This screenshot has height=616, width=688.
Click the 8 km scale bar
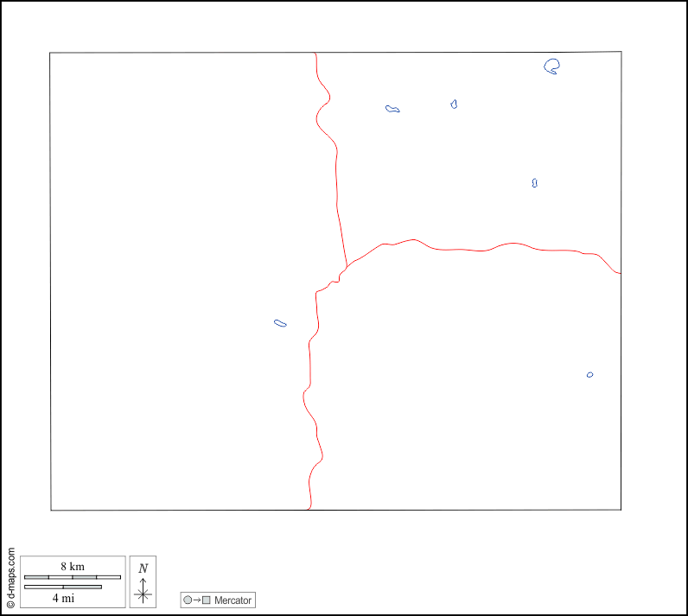pos(72,576)
